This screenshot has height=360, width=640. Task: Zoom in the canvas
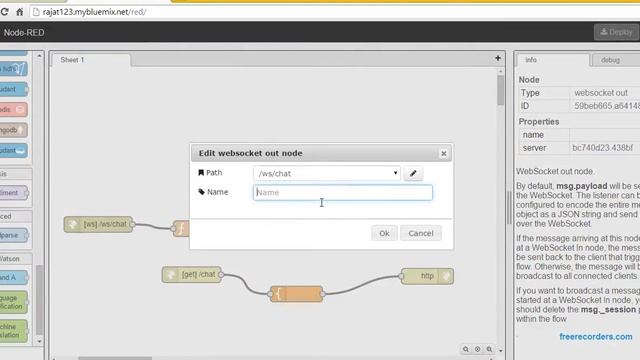click(x=489, y=349)
